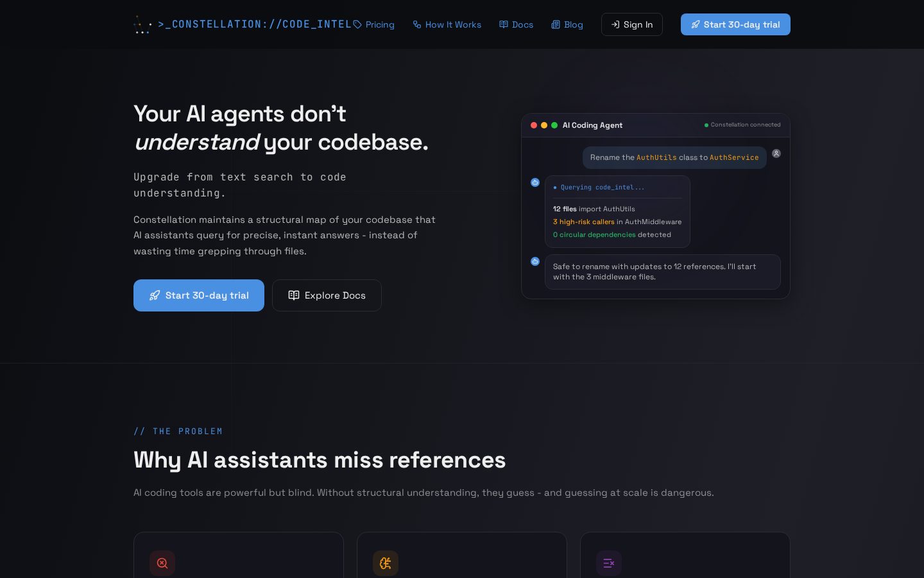Click the Sign In button

point(631,24)
